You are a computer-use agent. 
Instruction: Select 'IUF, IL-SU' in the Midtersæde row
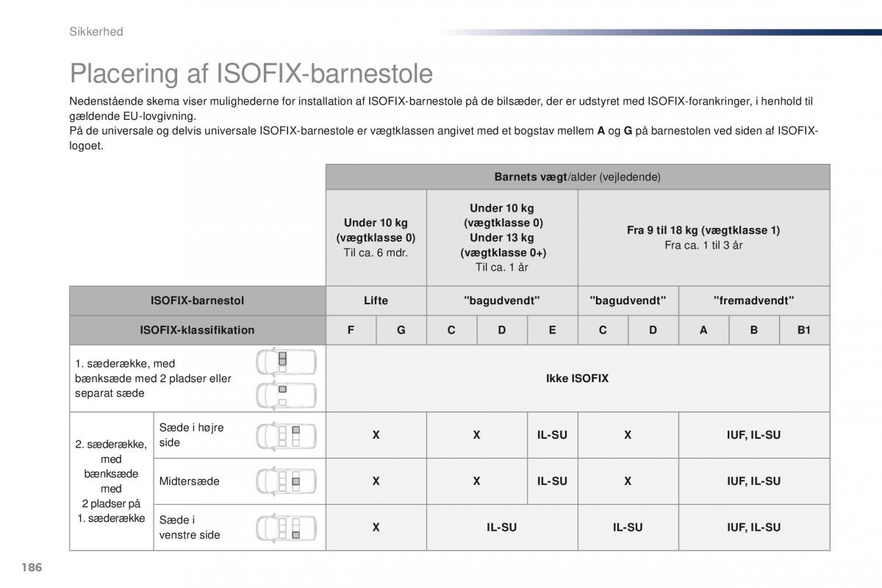pos(754,481)
